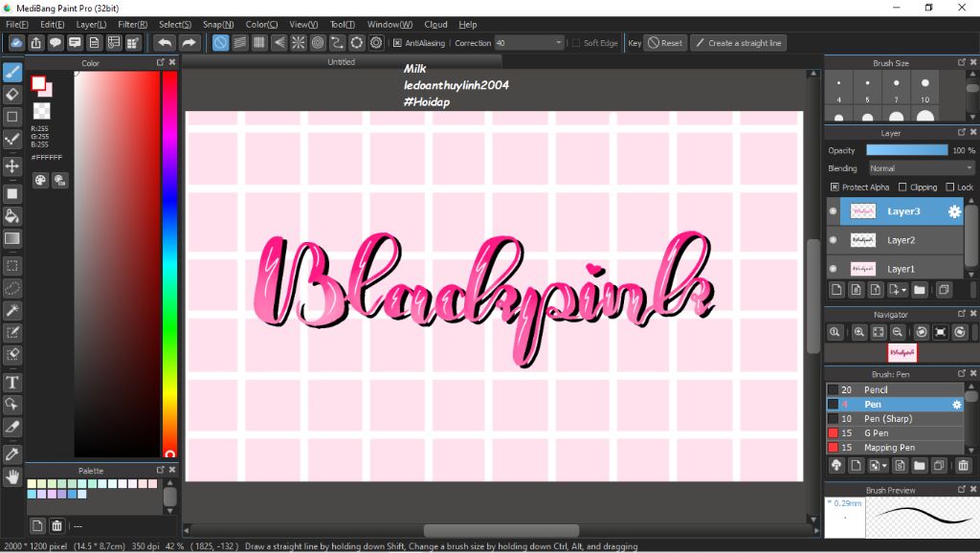The image size is (980, 553).
Task: Select the Hand pan tool
Action: pyautogui.click(x=11, y=476)
